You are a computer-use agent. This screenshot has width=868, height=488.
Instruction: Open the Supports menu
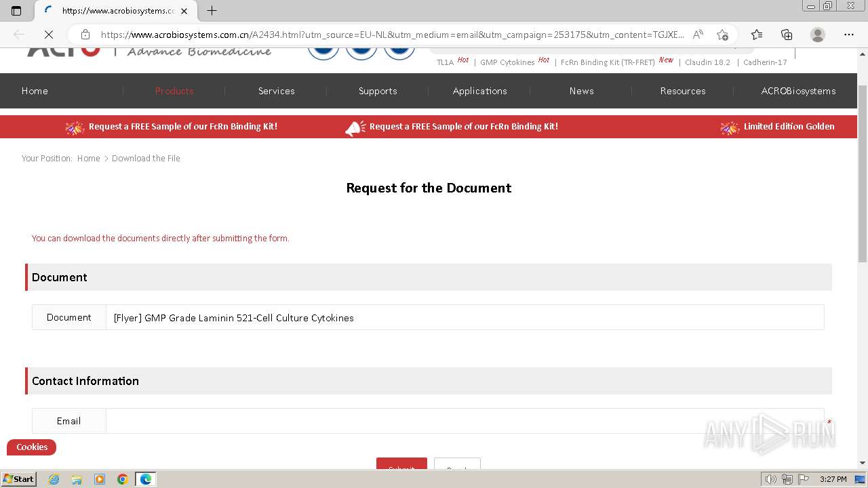[378, 91]
